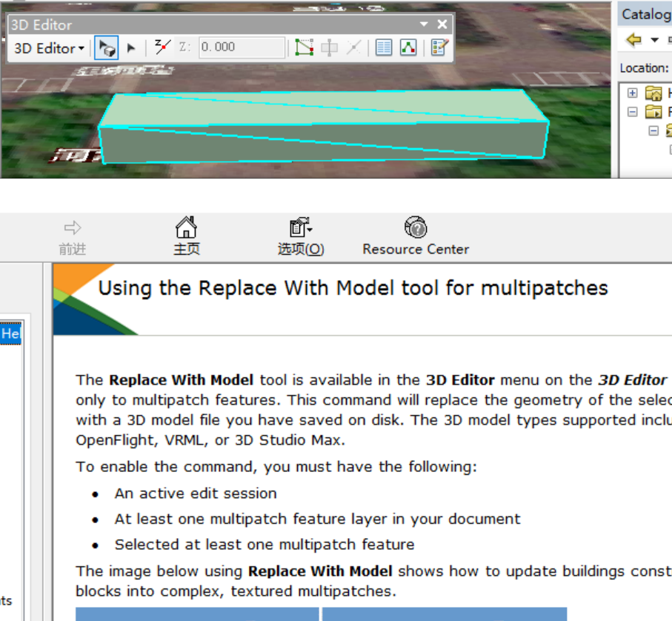
Task: Expand the Home folder node
Action: coord(633,93)
